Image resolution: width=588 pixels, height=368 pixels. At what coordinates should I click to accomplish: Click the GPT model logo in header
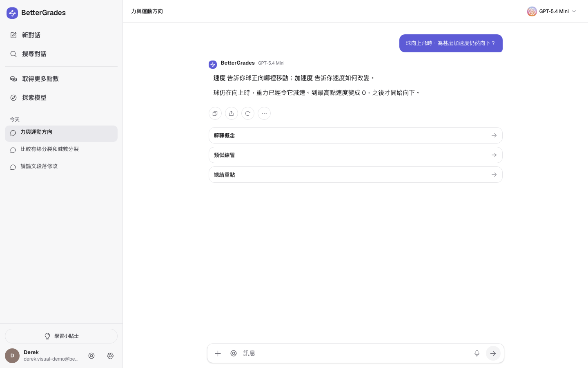(x=532, y=11)
